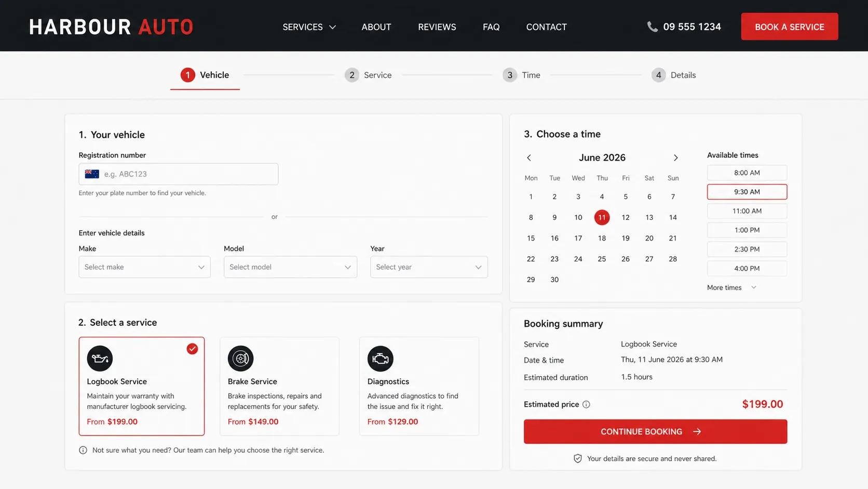Open the FAQ page
Viewport: 868px width, 489px height.
click(491, 27)
